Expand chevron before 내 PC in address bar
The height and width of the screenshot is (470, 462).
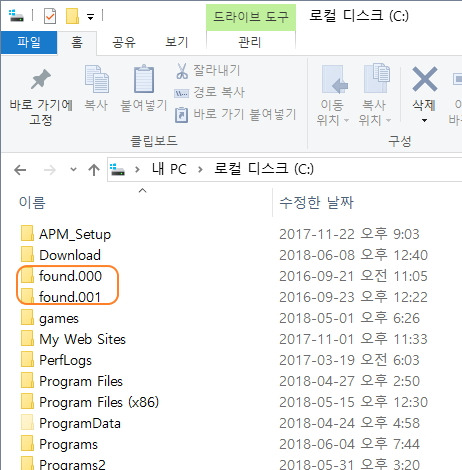click(x=137, y=170)
